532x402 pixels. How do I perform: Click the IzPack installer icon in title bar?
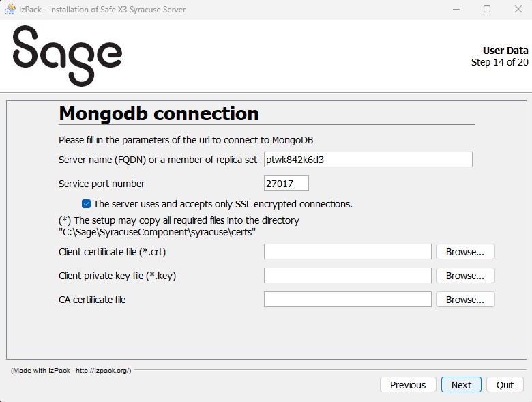tap(10, 10)
